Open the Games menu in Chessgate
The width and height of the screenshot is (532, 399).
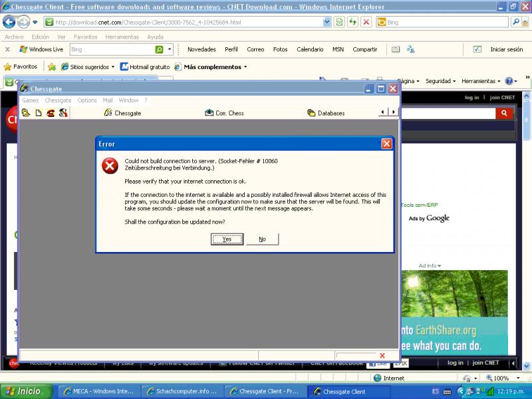coord(30,100)
